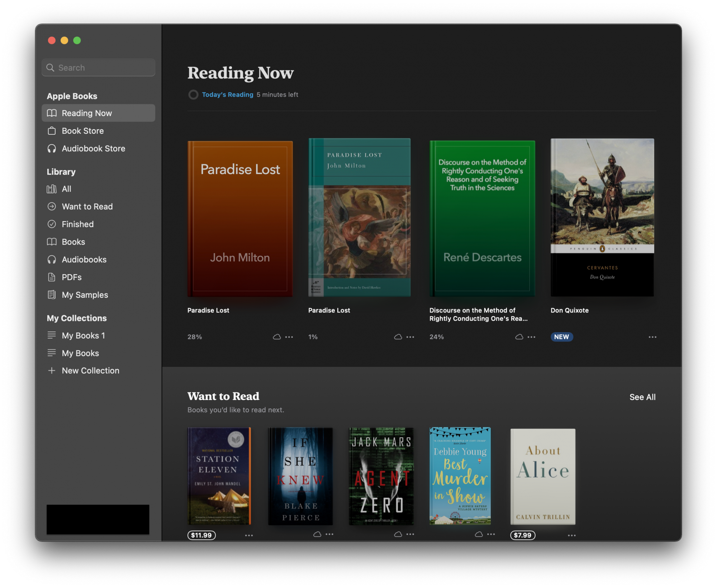The width and height of the screenshot is (717, 588).
Task: Click the '5 minutes left' text
Action: (x=277, y=95)
